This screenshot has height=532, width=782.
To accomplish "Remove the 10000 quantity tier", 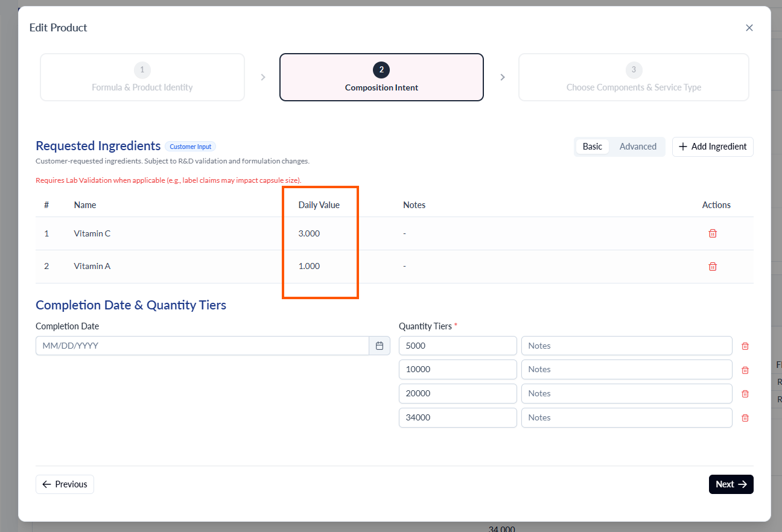I will (x=745, y=370).
